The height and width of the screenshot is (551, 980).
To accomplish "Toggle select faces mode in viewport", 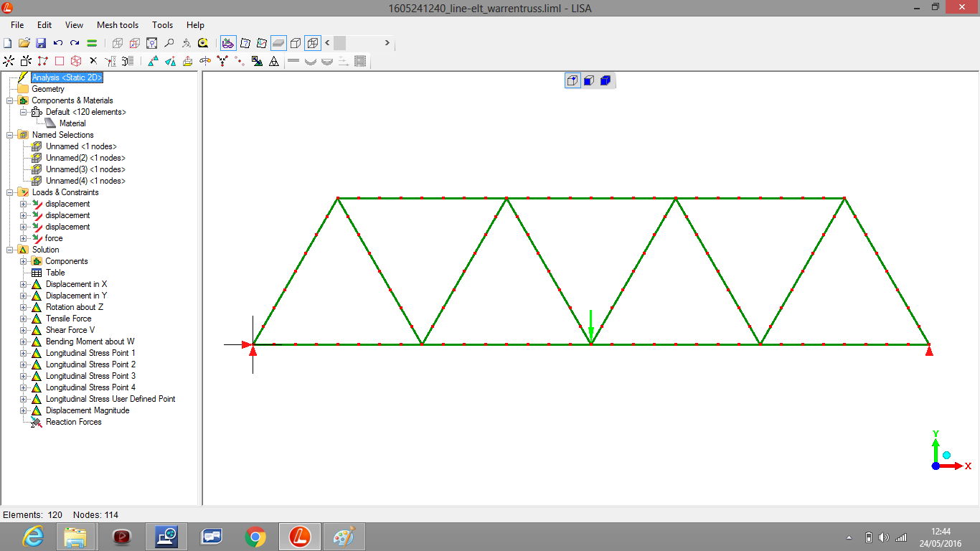I will coord(589,80).
